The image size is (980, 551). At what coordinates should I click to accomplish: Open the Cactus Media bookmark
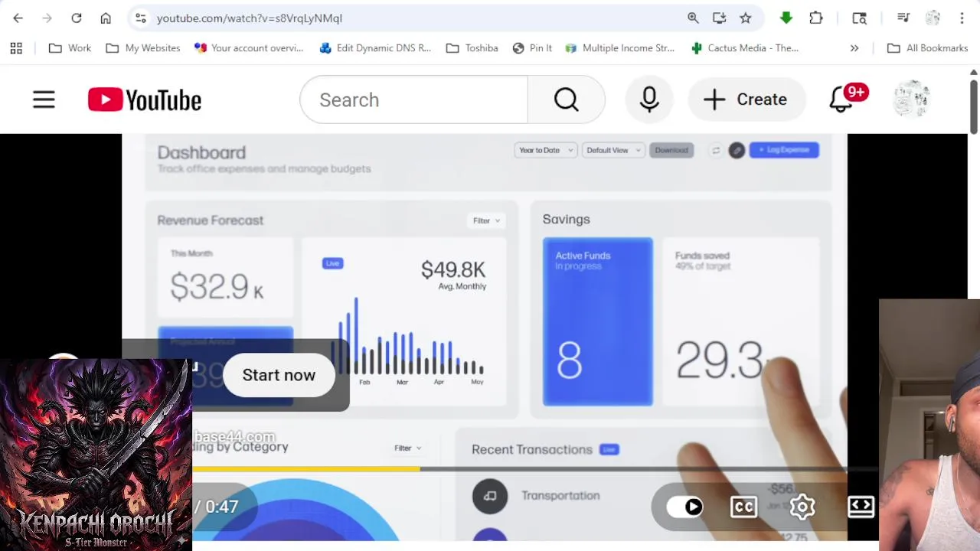[x=745, y=47]
